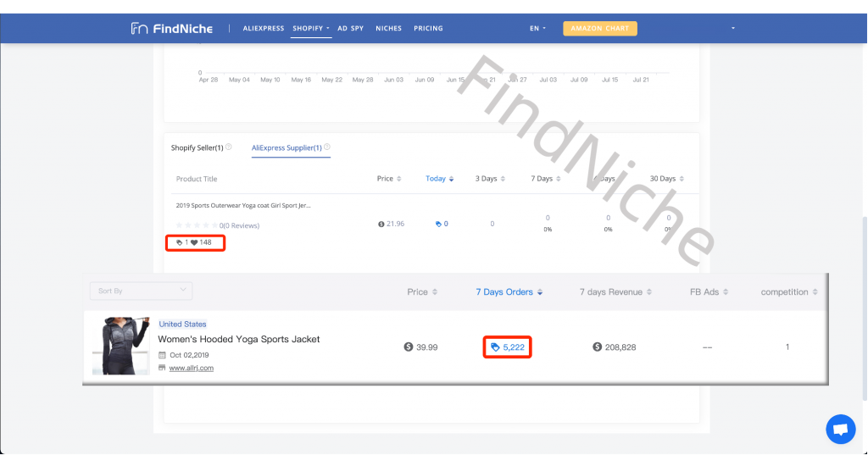Open the SHOPIFY dropdown menu
868x455 pixels.
click(310, 28)
